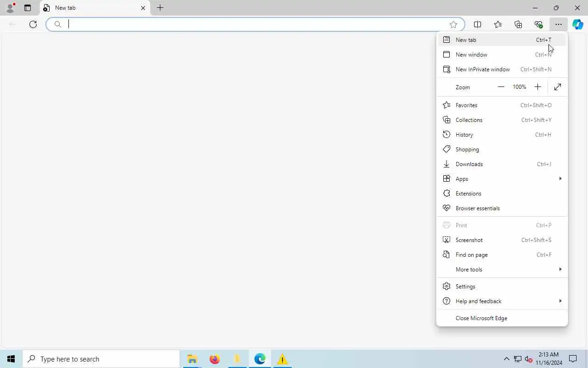The height and width of the screenshot is (368, 588).
Task: Decrease zoom with the minus button
Action: point(501,87)
